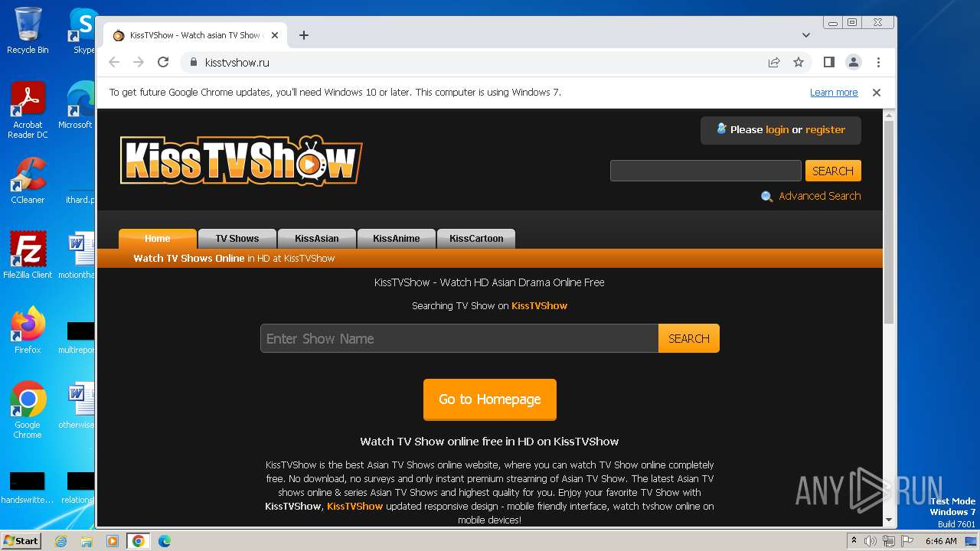The width and height of the screenshot is (980, 551).
Task: Open the Chrome profile avatar
Action: point(854,62)
